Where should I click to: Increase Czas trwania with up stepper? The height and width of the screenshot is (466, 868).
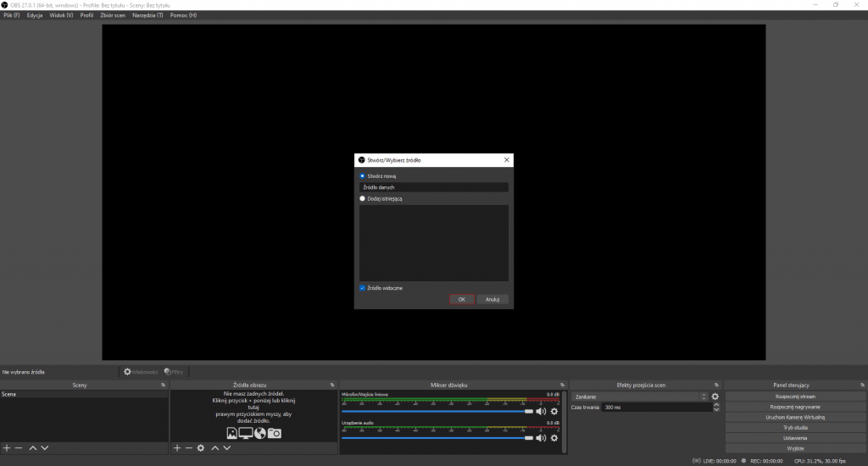pyautogui.click(x=716, y=405)
